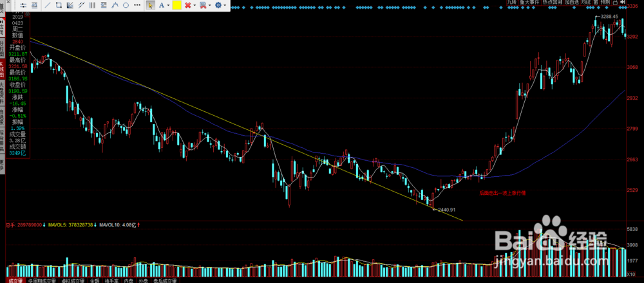The width and height of the screenshot is (644, 283).
Task: Click the 收盘价 value 3198.59
Action: click(x=18, y=90)
